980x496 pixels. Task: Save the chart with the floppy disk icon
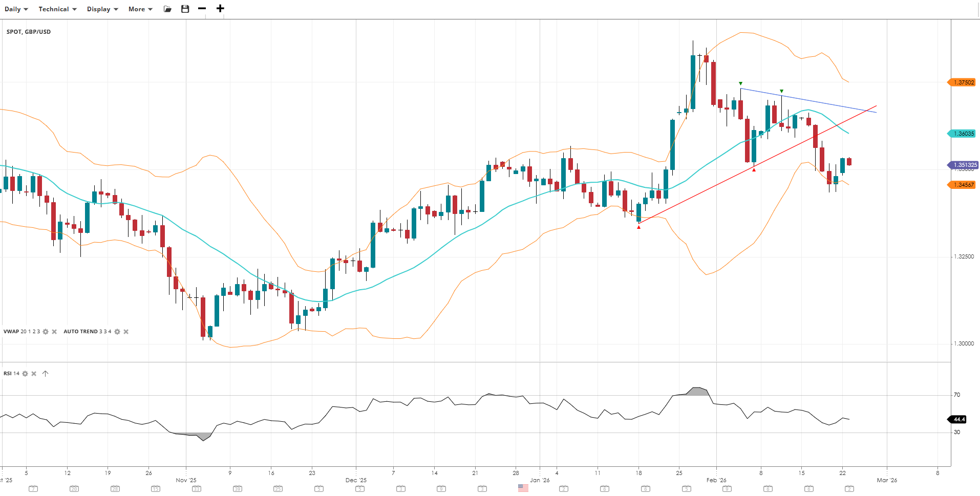click(x=185, y=9)
